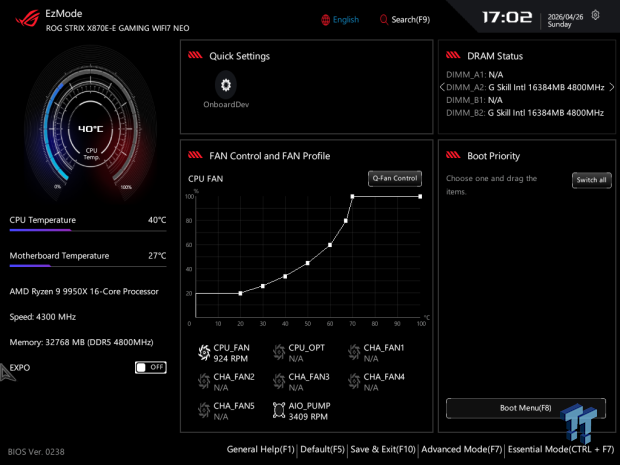The width and height of the screenshot is (620, 465).
Task: Click the Boot Priority heading
Action: [x=493, y=156]
